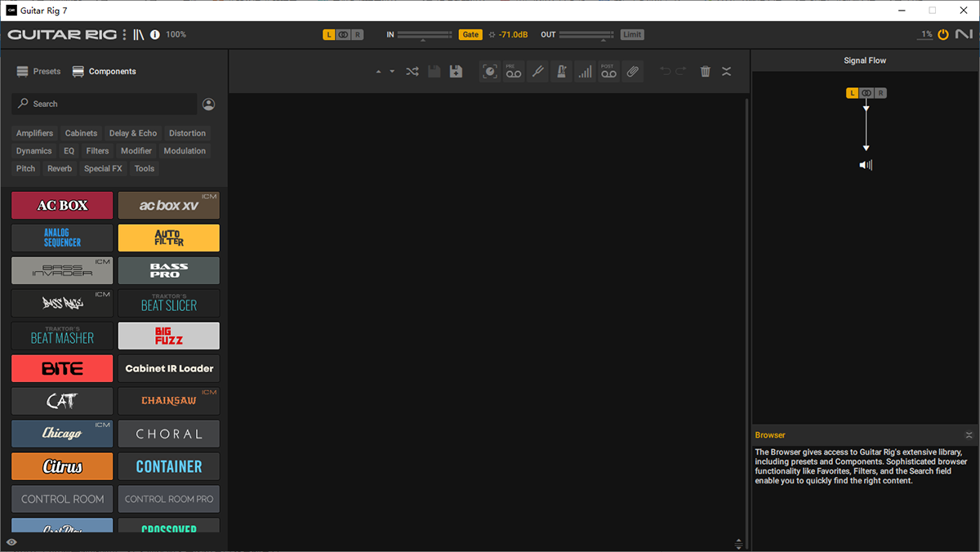This screenshot has width=980, height=552.
Task: Filter components by Amplifiers tag
Action: (34, 133)
